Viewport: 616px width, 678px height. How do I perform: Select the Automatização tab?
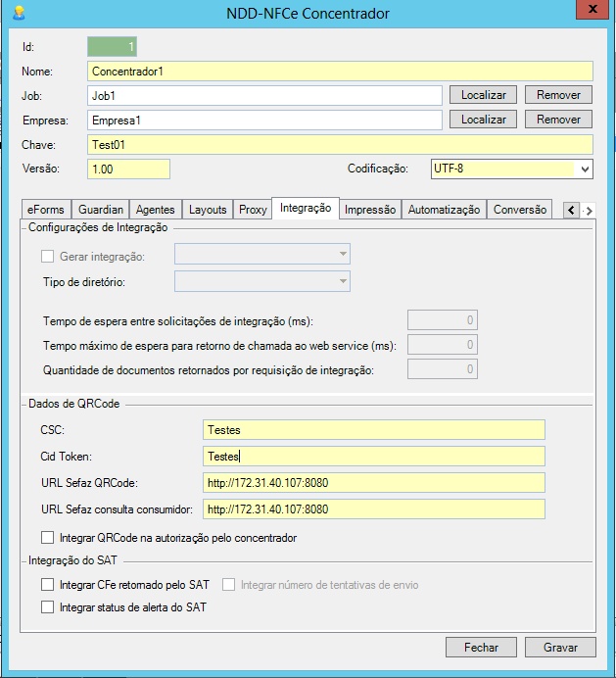[444, 210]
